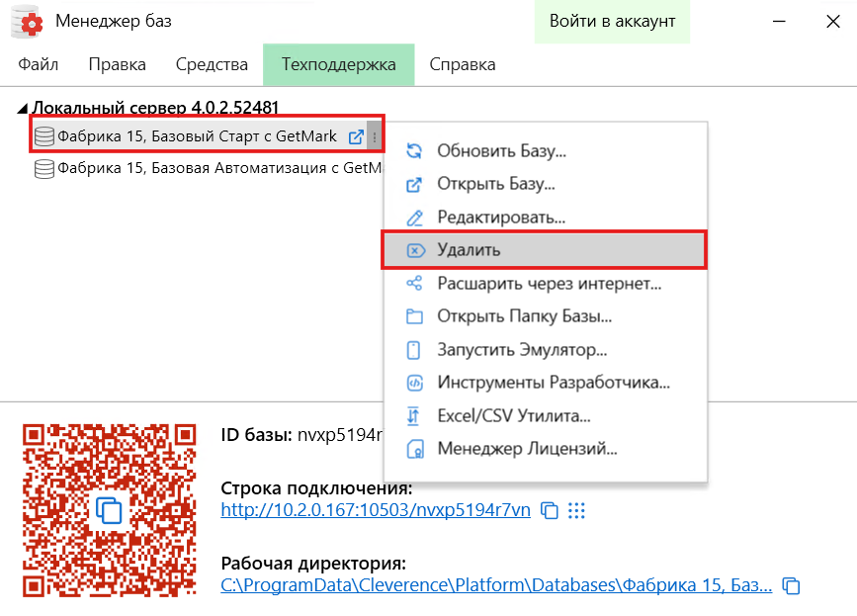The image size is (857, 616).
Task: Click the ID базы value text
Action: click(340, 435)
